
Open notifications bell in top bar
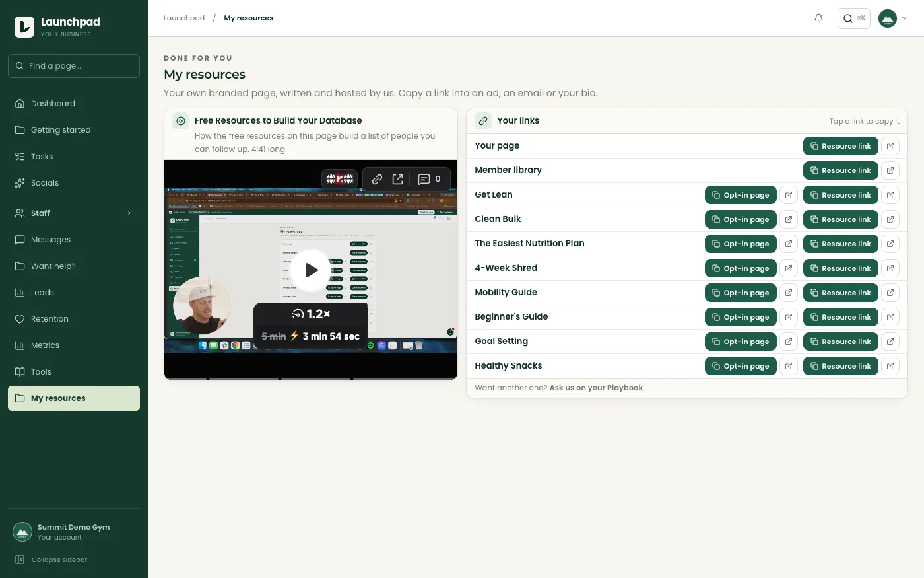[818, 18]
